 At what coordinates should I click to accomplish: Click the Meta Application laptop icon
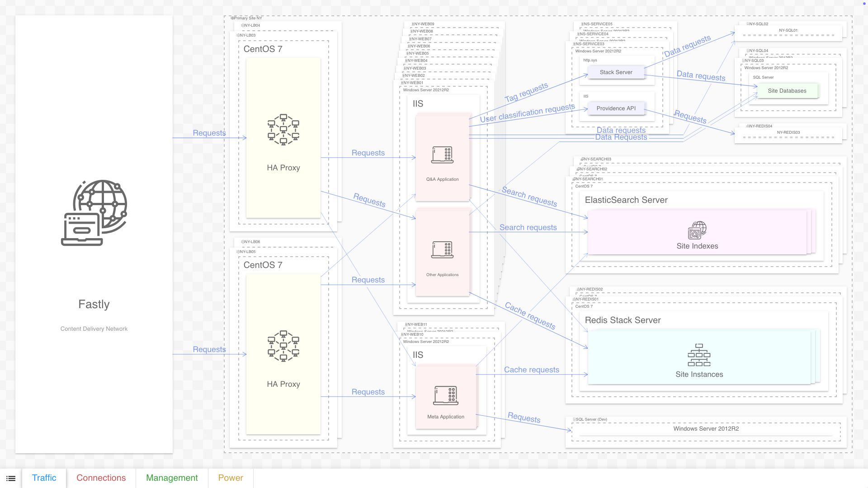(446, 395)
